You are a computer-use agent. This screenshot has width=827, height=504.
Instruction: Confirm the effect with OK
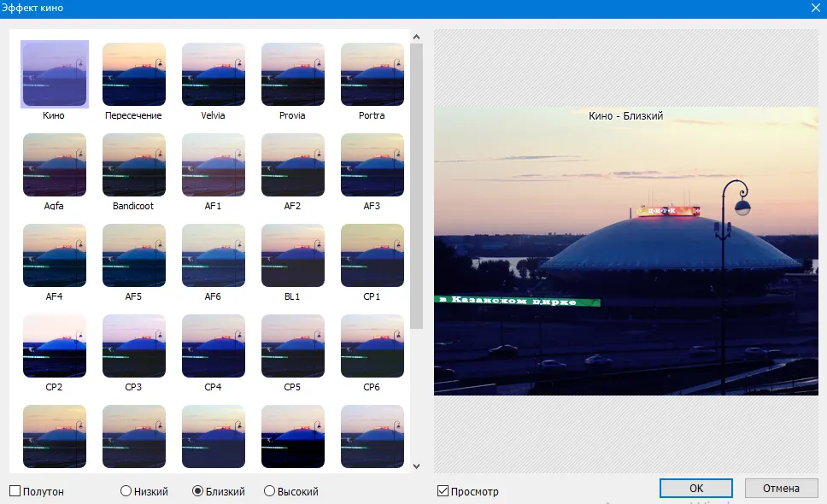pyautogui.click(x=696, y=488)
